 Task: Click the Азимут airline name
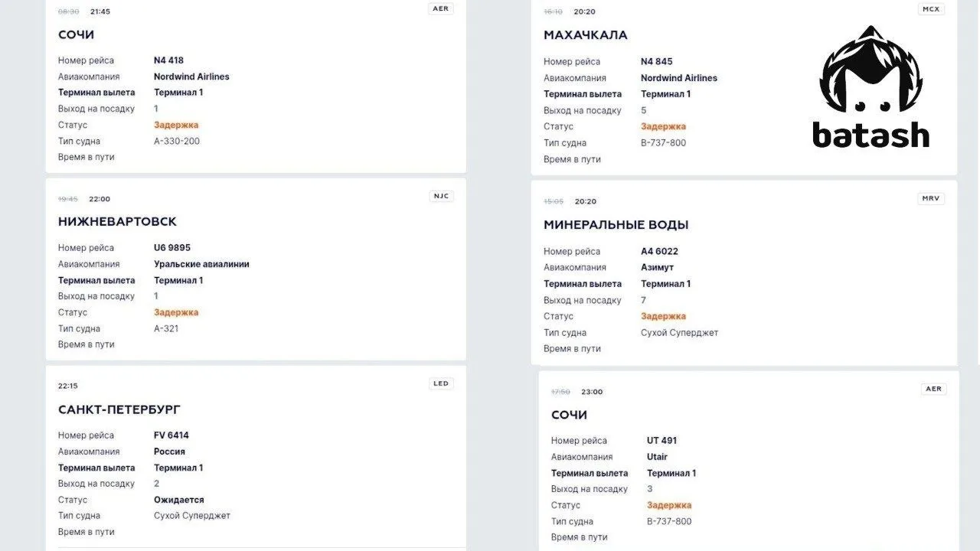tap(657, 268)
